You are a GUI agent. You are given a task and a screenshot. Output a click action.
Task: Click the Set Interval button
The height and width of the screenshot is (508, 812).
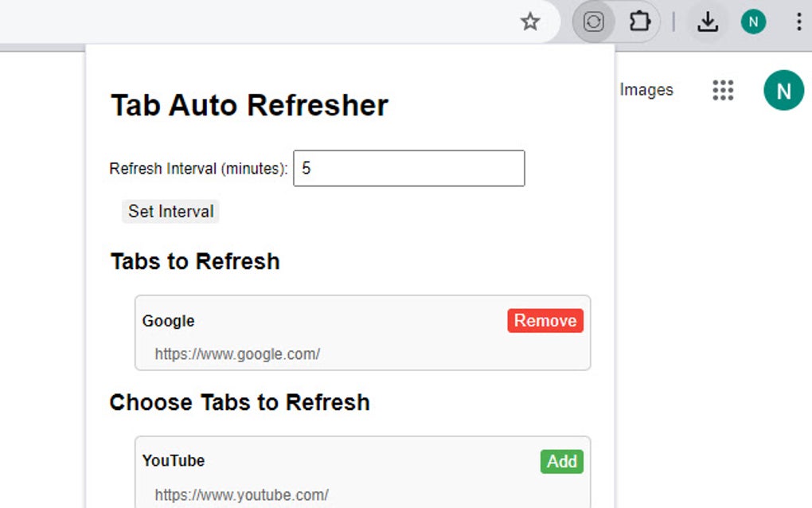pyautogui.click(x=170, y=211)
